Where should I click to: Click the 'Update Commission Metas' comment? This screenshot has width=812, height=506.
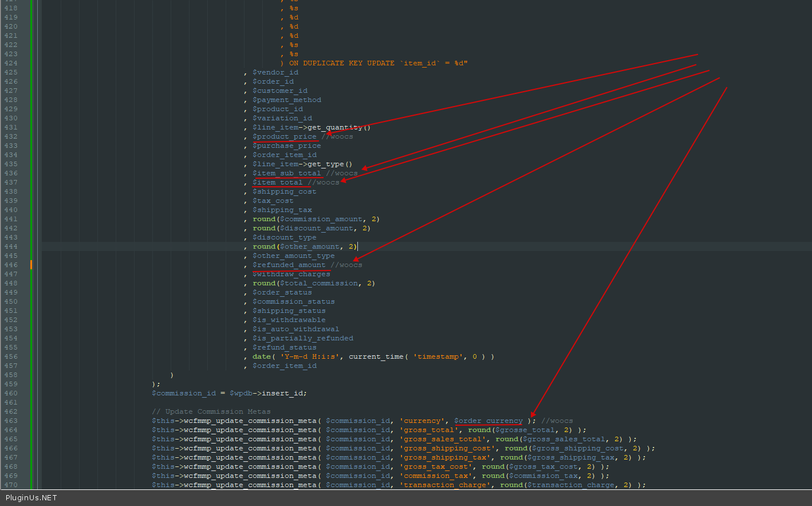pyautogui.click(x=211, y=411)
